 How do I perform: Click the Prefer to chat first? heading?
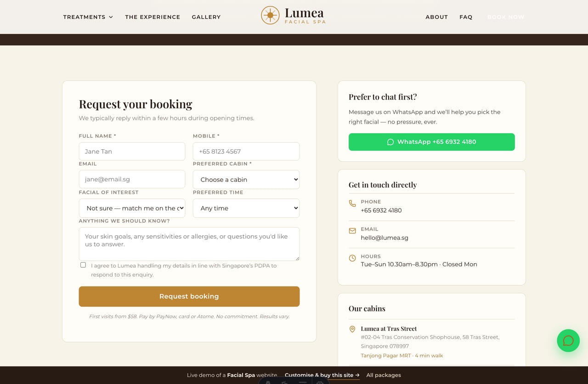(383, 97)
